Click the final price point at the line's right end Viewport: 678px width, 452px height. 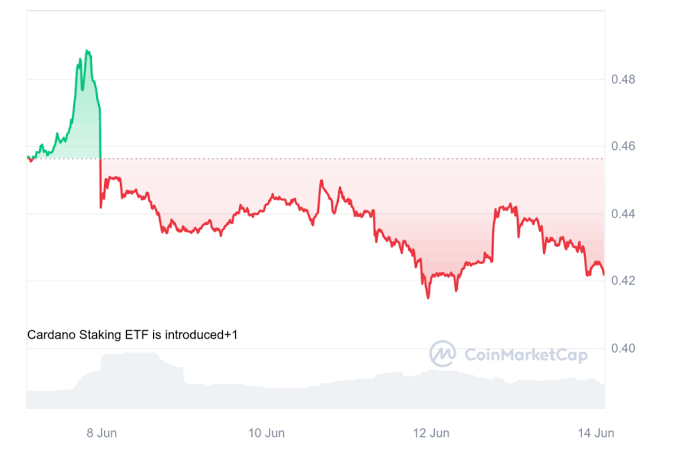[603, 275]
